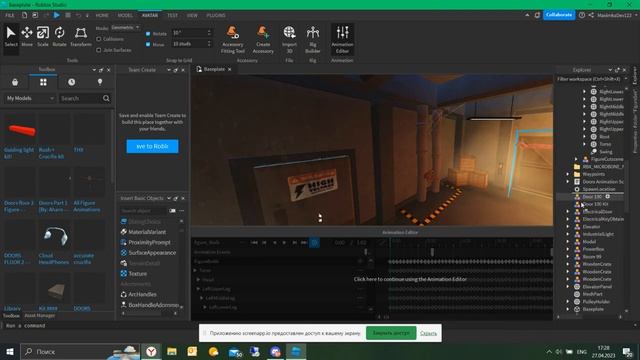Insert a SurfaceAppearance object

tap(152, 253)
